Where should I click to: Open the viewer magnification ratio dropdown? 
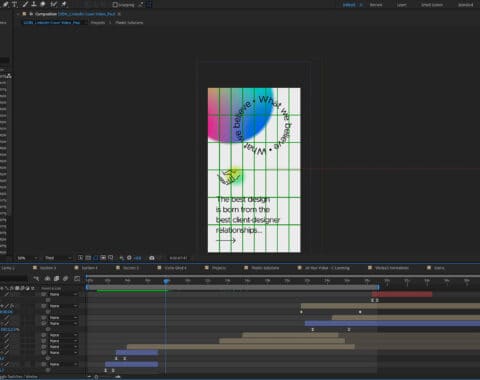pyautogui.click(x=27, y=258)
